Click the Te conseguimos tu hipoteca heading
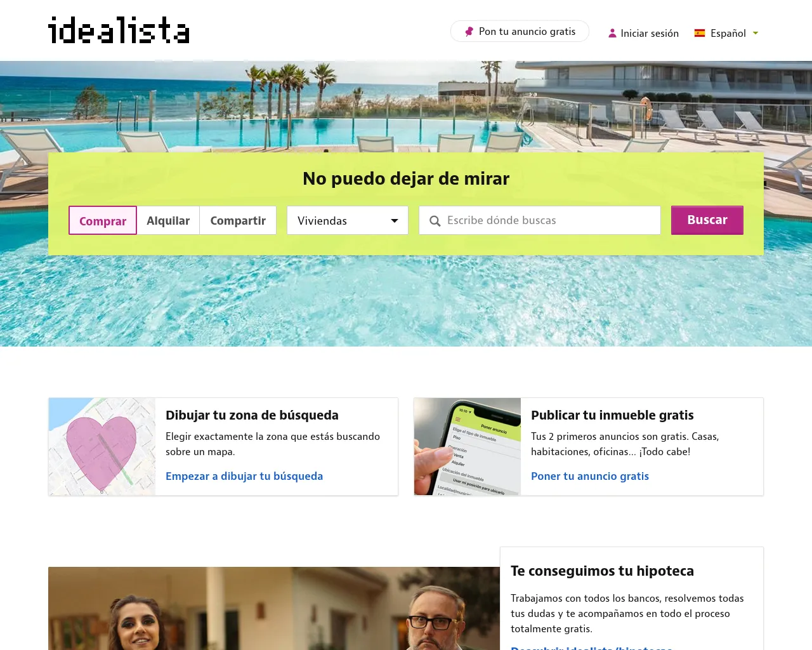 coord(602,571)
